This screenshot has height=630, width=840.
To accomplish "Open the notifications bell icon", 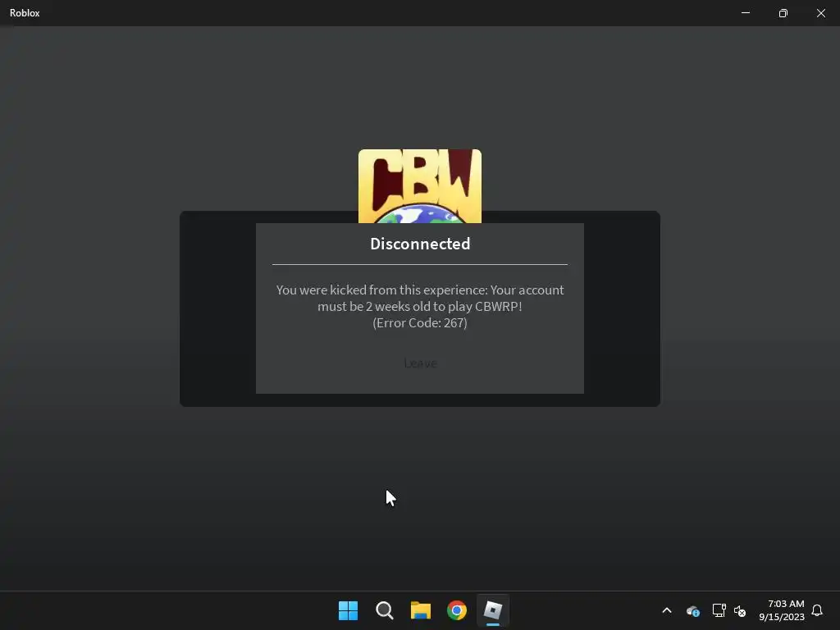I will 817,610.
